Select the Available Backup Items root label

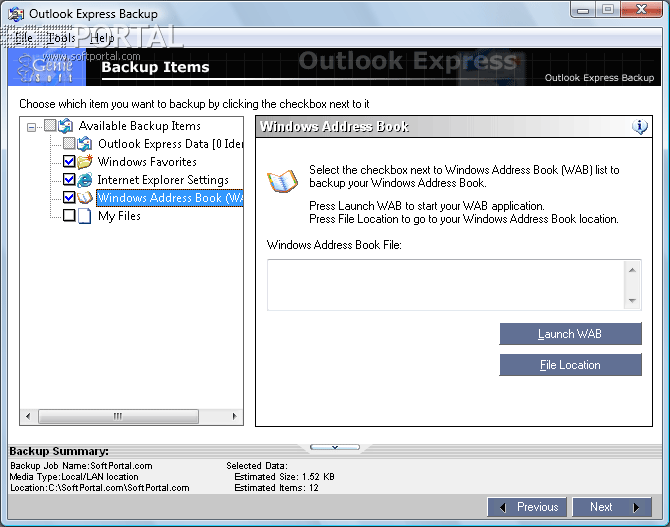click(140, 126)
